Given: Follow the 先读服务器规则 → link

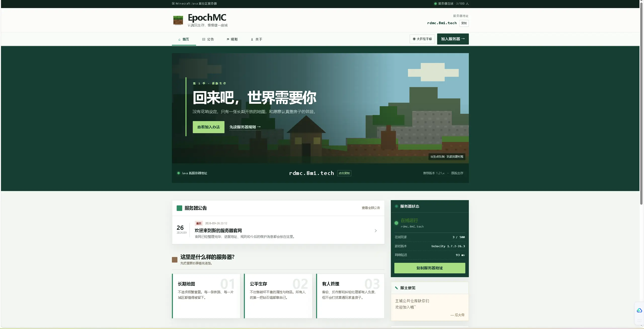Looking at the screenshot, I should tap(245, 127).
